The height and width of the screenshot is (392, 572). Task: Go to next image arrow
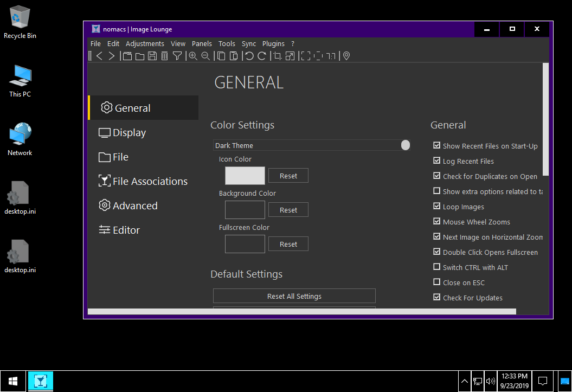(112, 56)
